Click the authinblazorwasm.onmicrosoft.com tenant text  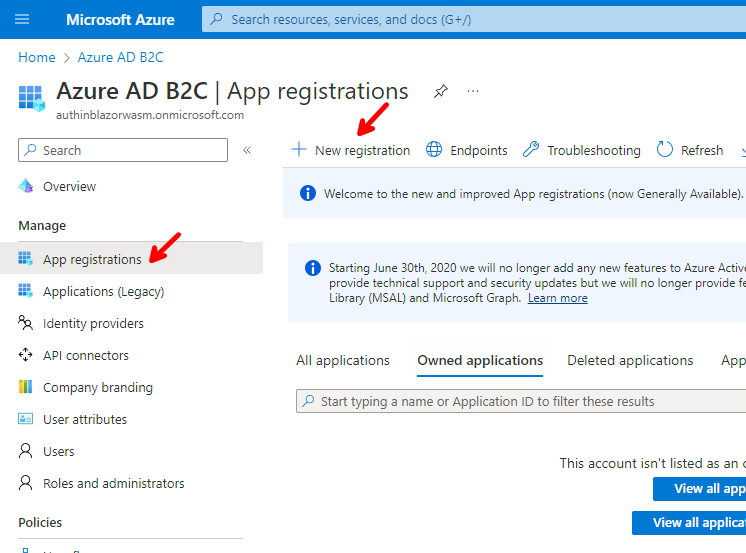[x=150, y=116]
